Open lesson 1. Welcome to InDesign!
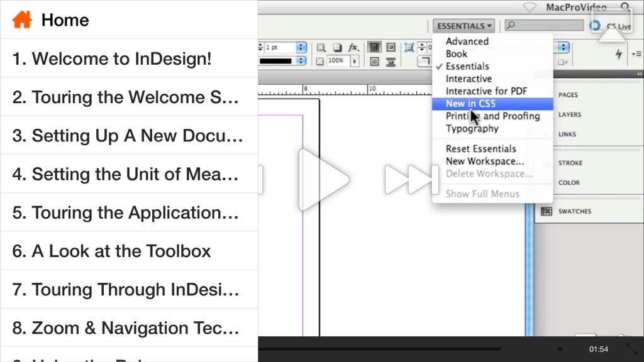Image resolution: width=644 pixels, height=362 pixels. click(x=129, y=58)
